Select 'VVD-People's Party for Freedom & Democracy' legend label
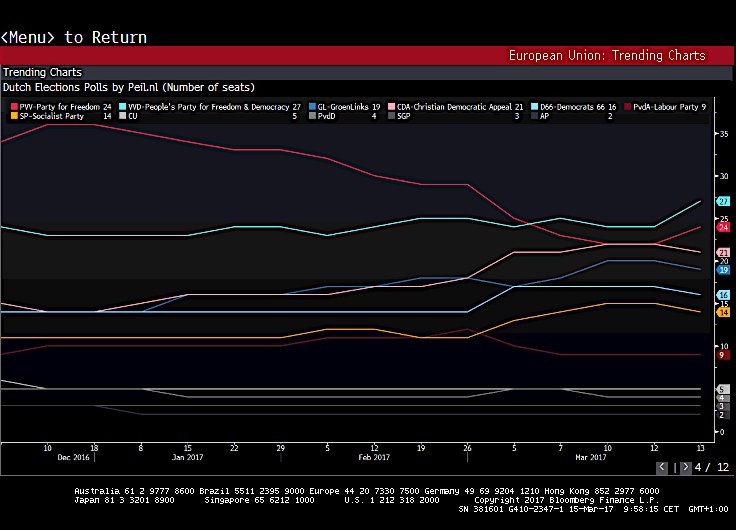The width and height of the screenshot is (736, 530). [x=208, y=107]
